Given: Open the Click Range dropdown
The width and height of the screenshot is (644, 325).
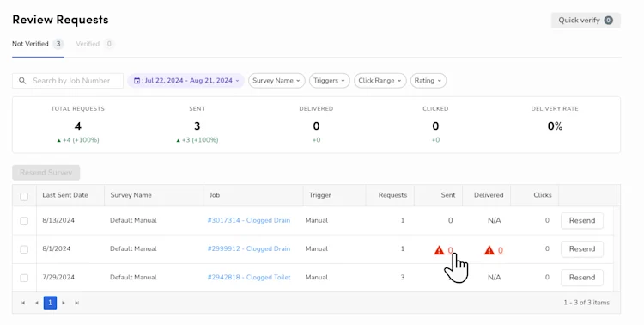Looking at the screenshot, I should click(x=380, y=81).
